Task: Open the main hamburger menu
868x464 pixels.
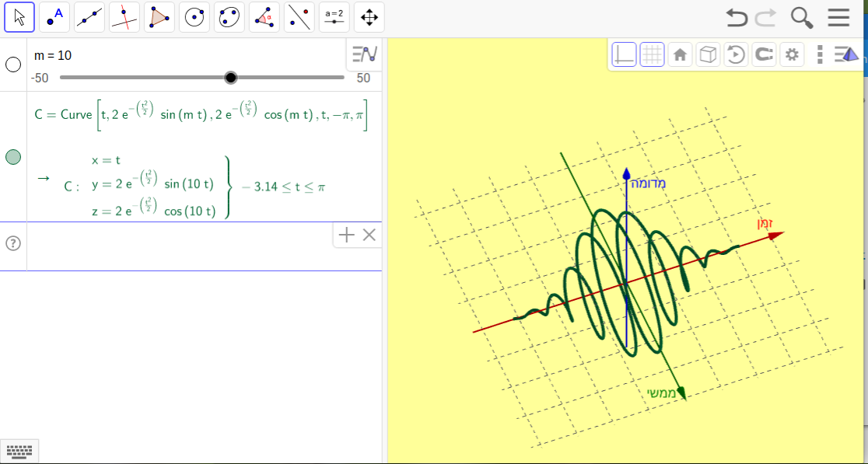Action: click(x=838, y=17)
